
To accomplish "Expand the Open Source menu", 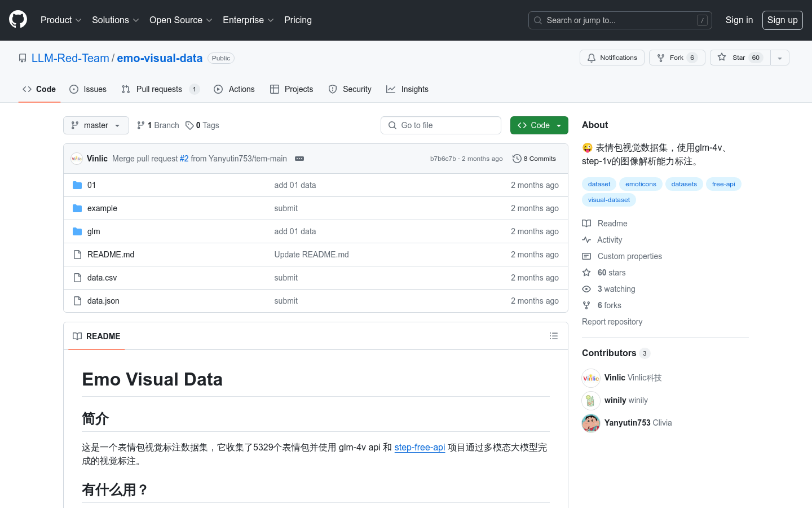I will click(x=181, y=20).
